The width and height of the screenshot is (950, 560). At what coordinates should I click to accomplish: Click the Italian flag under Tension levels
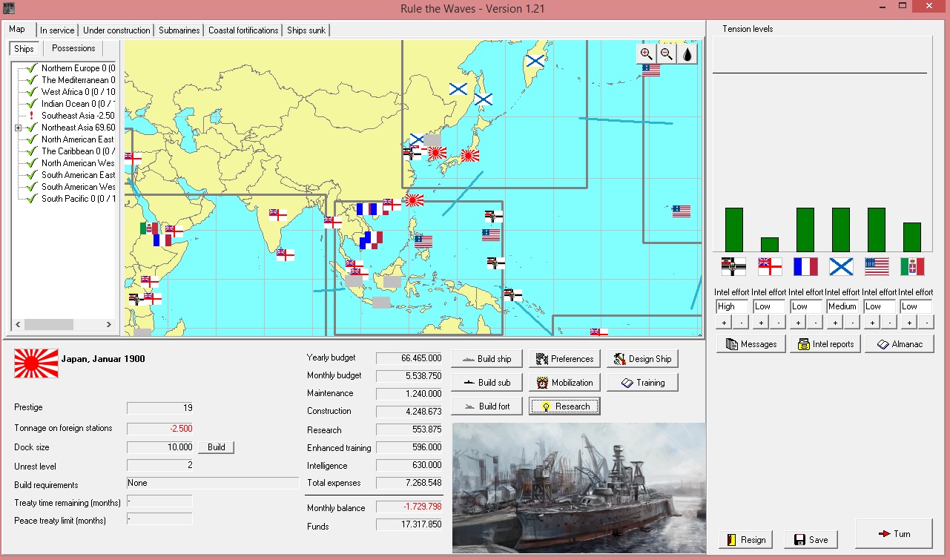912,266
